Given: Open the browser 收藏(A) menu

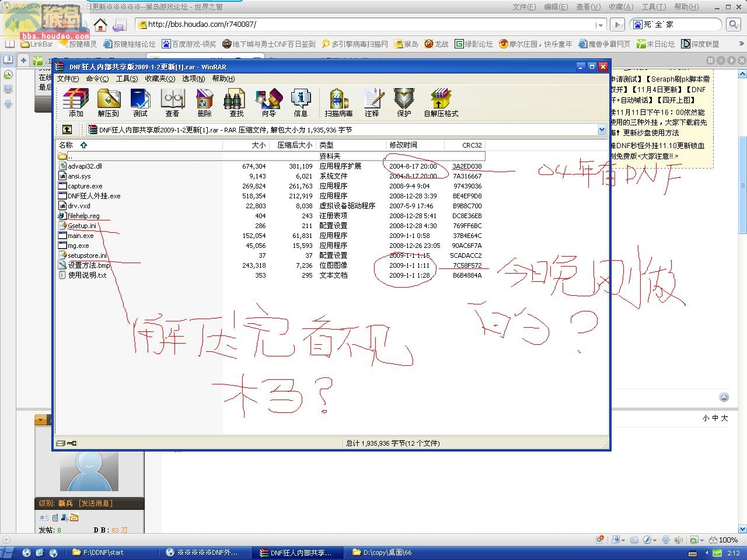Looking at the screenshot, I should [x=621, y=7].
